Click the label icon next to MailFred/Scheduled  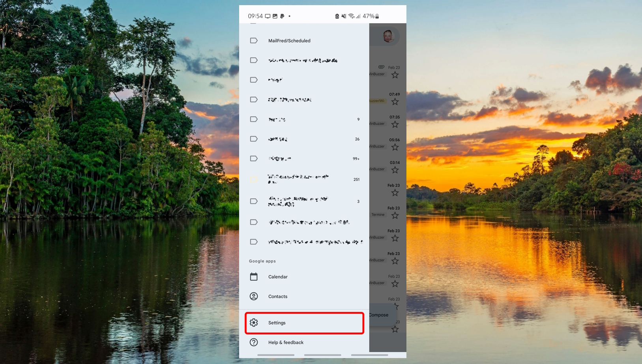254,41
